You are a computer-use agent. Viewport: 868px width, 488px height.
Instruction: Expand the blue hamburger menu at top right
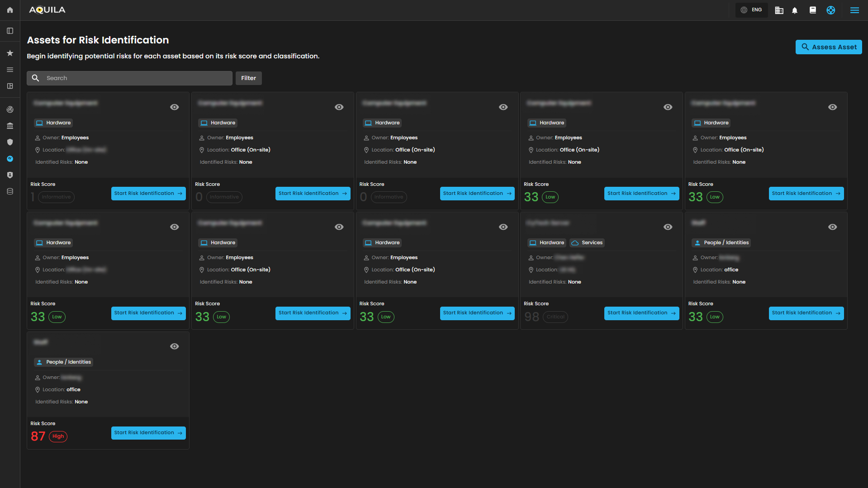(x=854, y=10)
